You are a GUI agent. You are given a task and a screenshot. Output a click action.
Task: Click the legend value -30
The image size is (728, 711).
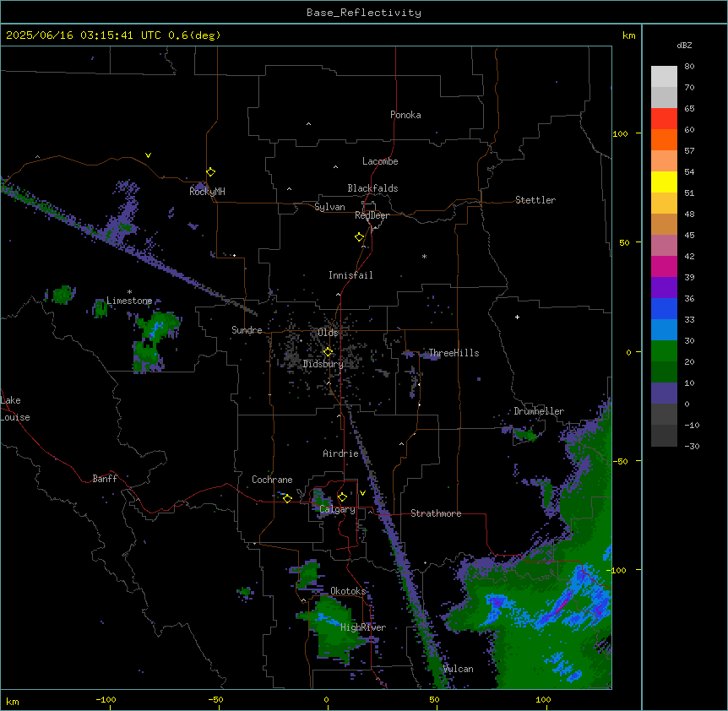click(692, 446)
